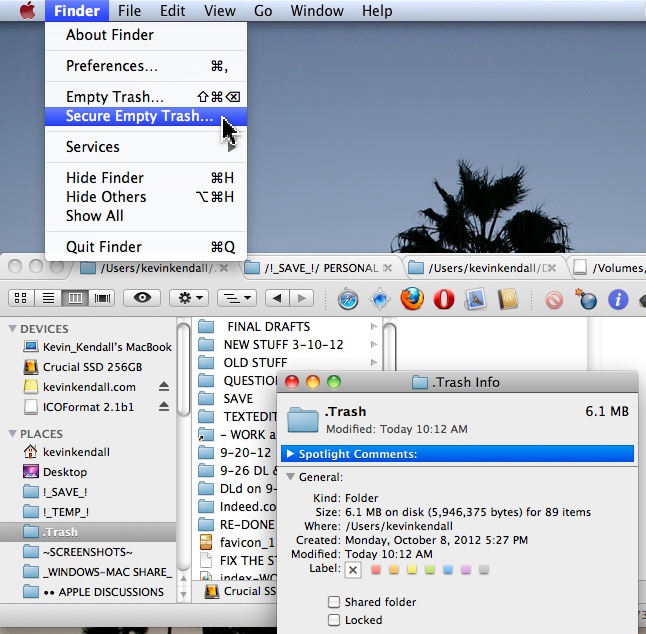Click the Back navigation arrow

coord(277,298)
